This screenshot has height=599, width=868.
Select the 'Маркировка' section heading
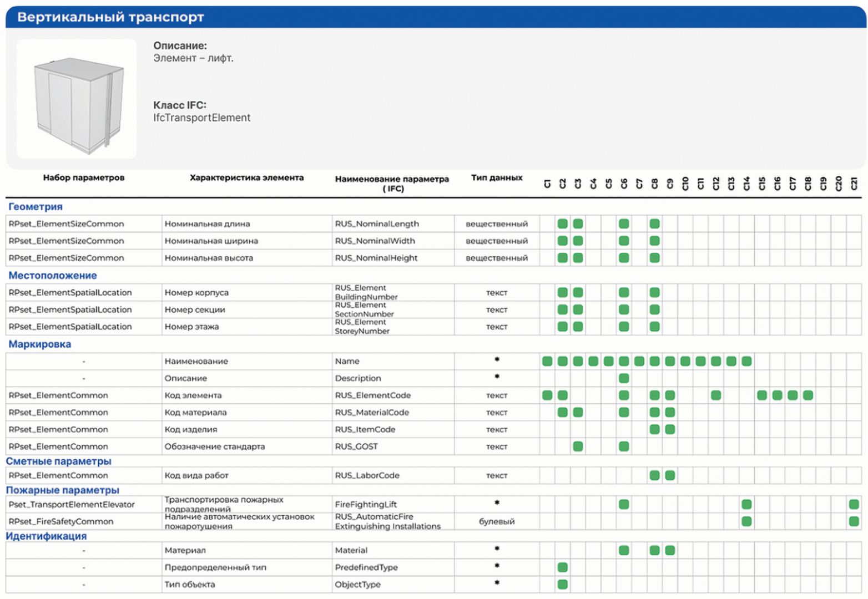tap(39, 344)
